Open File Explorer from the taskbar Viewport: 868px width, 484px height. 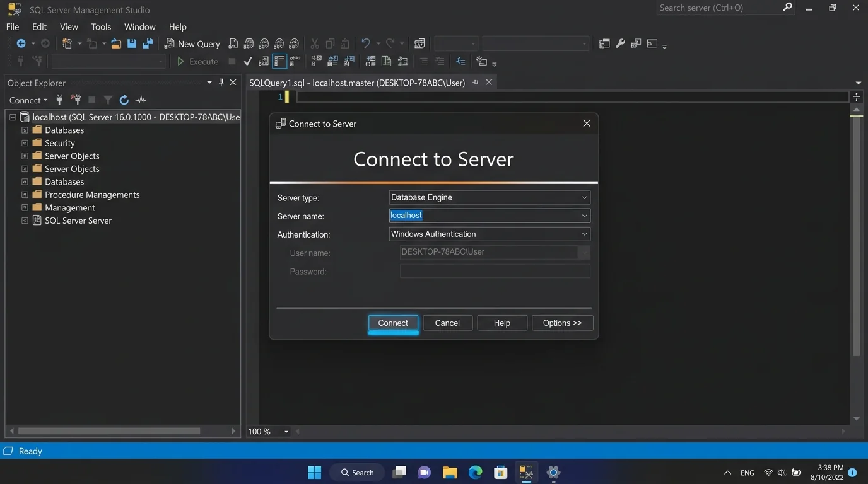450,472
